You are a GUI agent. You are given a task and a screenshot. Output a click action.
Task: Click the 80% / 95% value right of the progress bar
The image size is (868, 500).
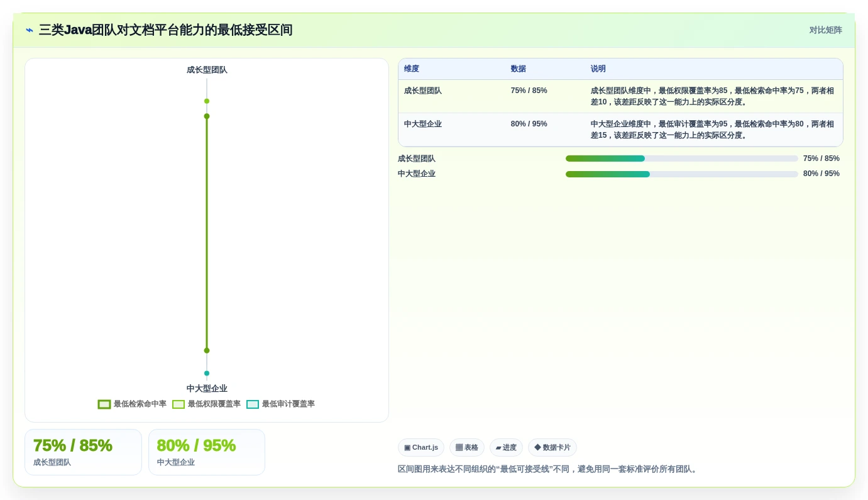point(821,174)
